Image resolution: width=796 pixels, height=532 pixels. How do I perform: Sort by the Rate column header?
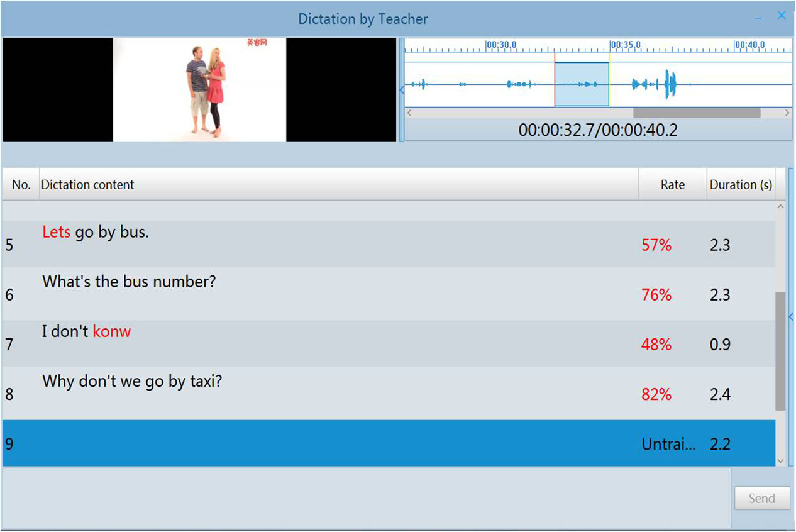point(672,185)
